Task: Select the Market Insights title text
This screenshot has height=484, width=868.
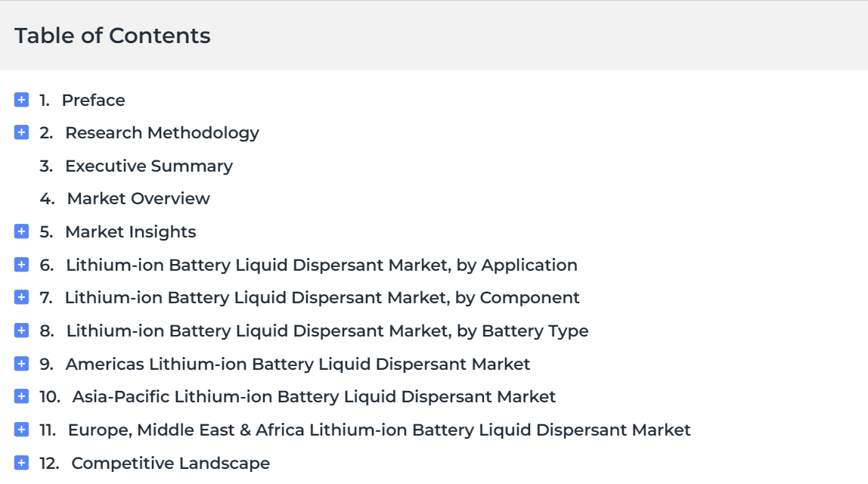Action: click(x=131, y=232)
